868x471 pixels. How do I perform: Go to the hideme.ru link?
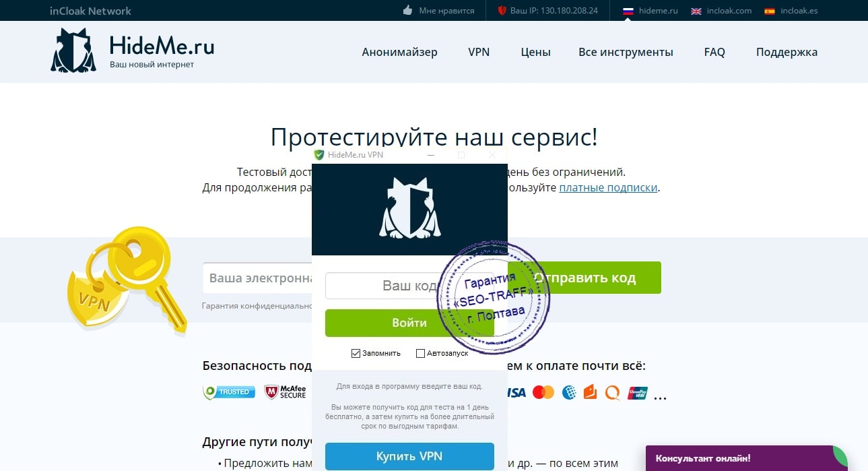pyautogui.click(x=659, y=11)
